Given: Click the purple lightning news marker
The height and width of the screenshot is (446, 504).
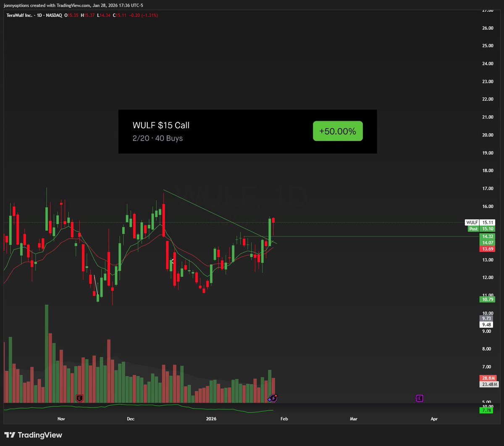Looking at the screenshot, I should [273, 398].
